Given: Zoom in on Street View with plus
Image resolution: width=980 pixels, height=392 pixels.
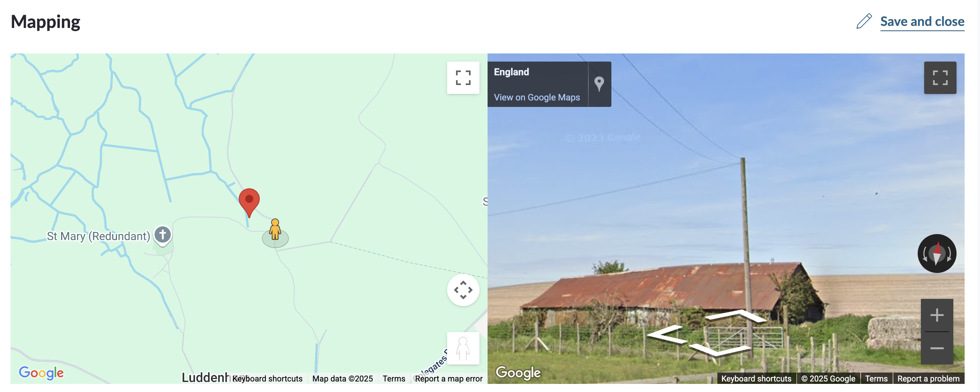Looking at the screenshot, I should [x=937, y=315].
